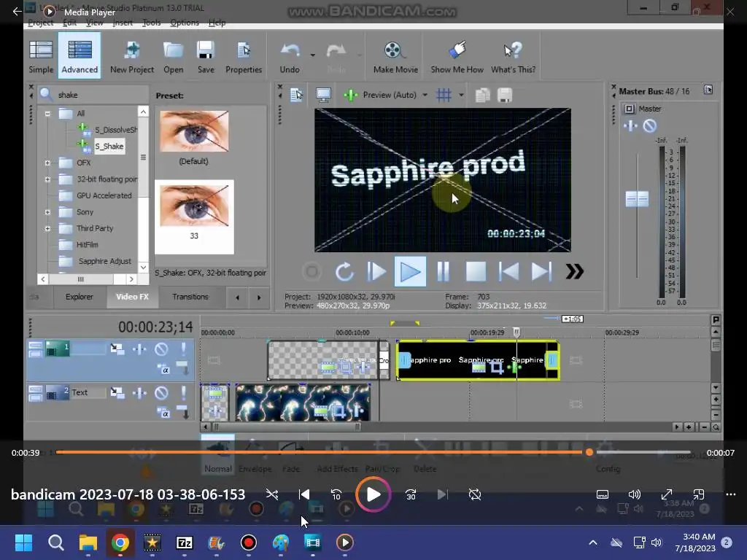Collapse the All folder in tree

tap(47, 114)
